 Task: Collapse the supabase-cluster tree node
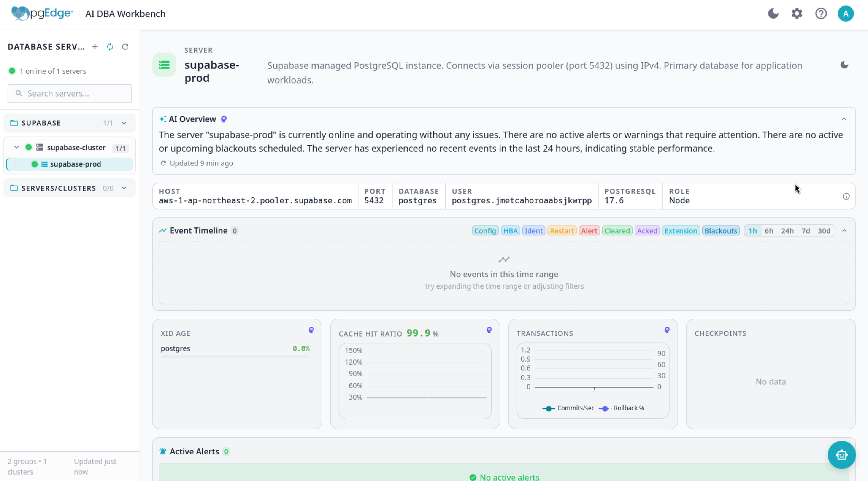click(x=17, y=147)
